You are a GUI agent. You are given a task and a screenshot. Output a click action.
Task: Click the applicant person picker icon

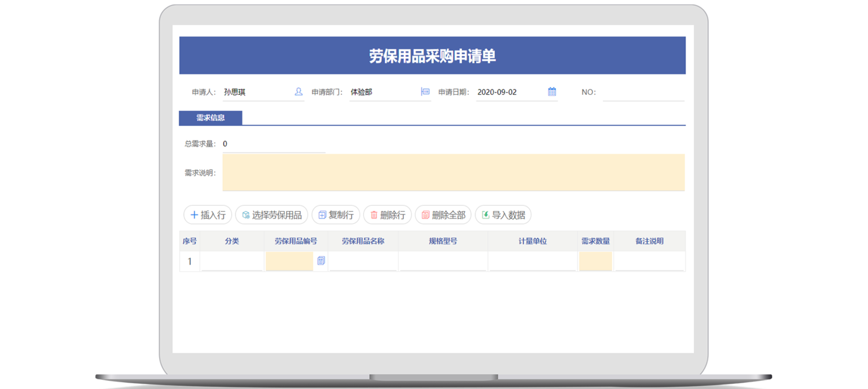click(x=299, y=92)
